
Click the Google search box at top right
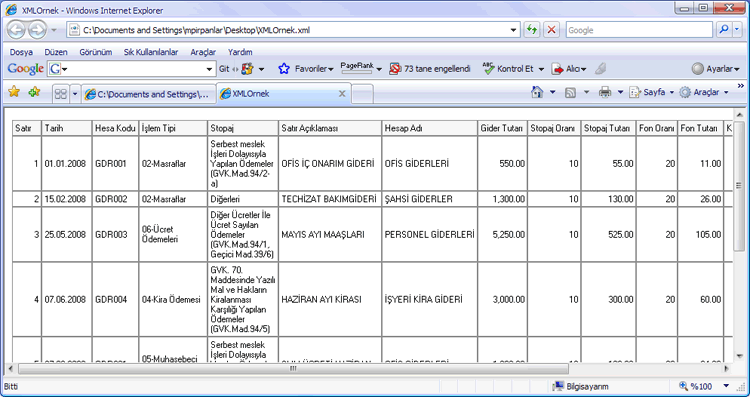639,30
